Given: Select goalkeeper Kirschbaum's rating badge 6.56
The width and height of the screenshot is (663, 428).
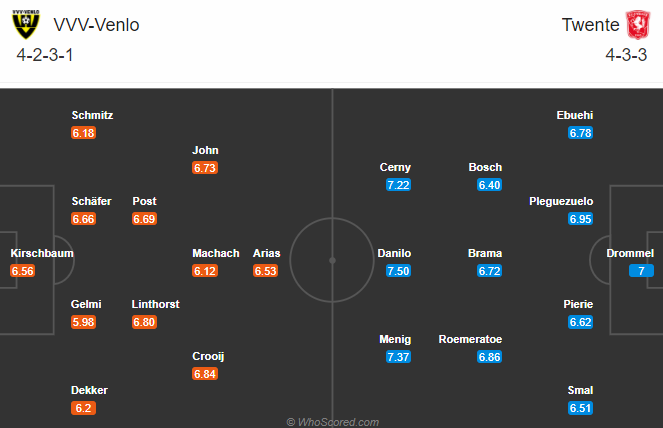Looking at the screenshot, I should [x=24, y=271].
